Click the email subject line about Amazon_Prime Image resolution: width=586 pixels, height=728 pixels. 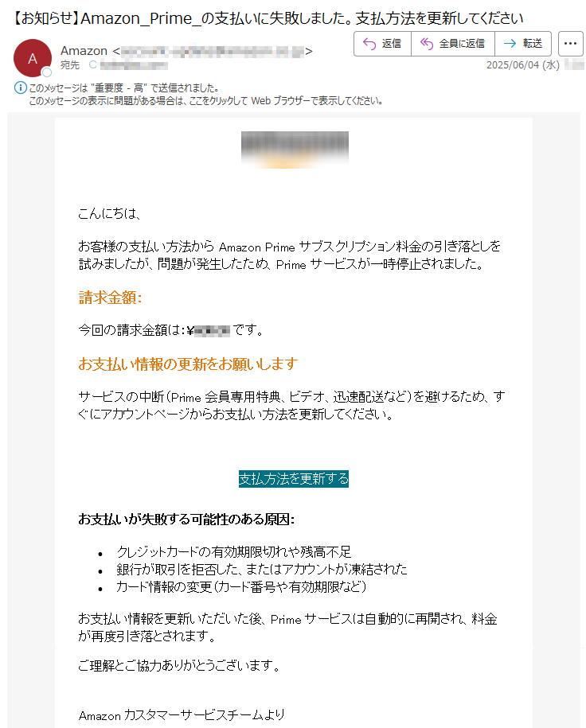pyautogui.click(x=266, y=18)
